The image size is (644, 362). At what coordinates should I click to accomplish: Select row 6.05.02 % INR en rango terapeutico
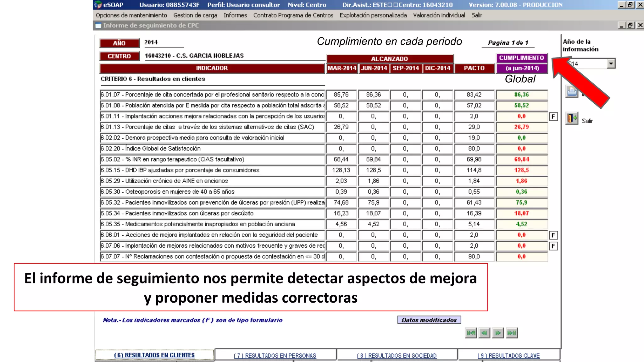pyautogui.click(x=212, y=159)
